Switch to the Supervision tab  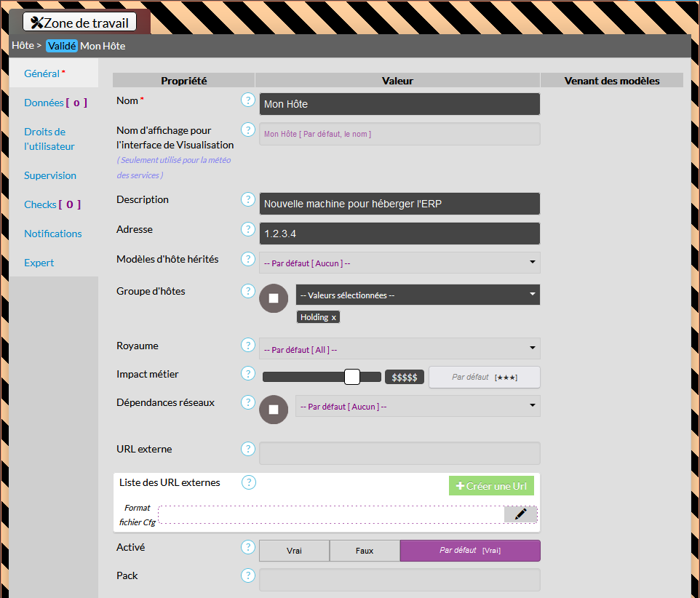coord(50,175)
